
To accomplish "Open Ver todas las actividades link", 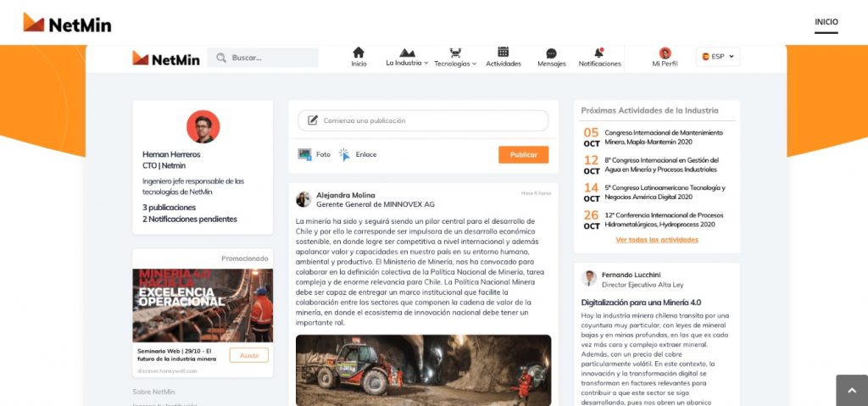I will coord(657,240).
